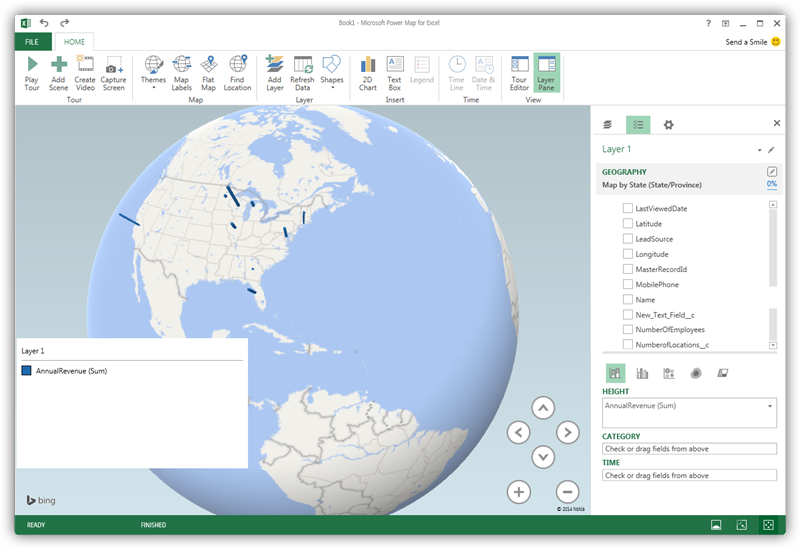Enable the LeadSource field checkbox
This screenshot has height=549, width=800.
[x=628, y=239]
